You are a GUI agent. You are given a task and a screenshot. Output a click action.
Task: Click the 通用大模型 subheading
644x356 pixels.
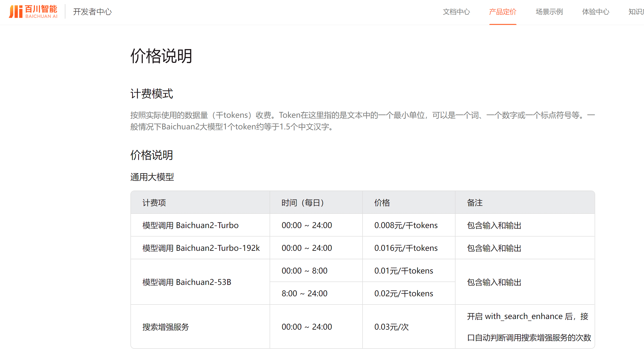pyautogui.click(x=152, y=177)
